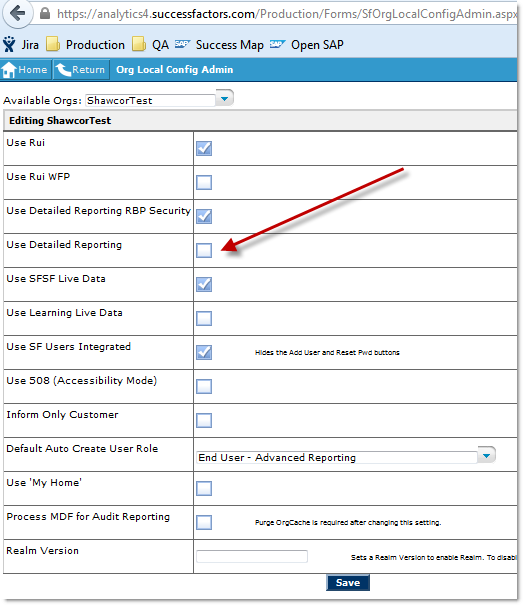Image resolution: width=523 pixels, height=605 pixels.
Task: Click the Use SFSF Live Data label
Action: point(56,279)
